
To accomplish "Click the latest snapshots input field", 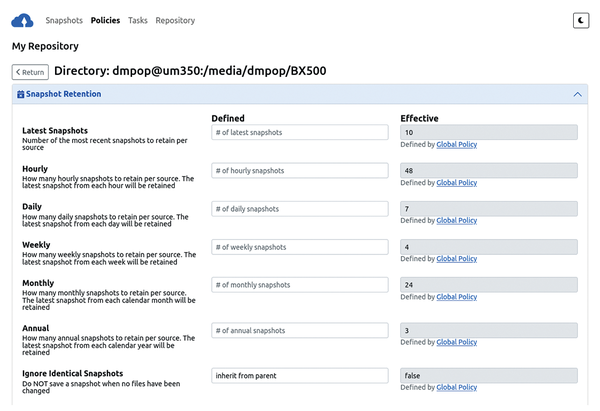I will [x=299, y=132].
